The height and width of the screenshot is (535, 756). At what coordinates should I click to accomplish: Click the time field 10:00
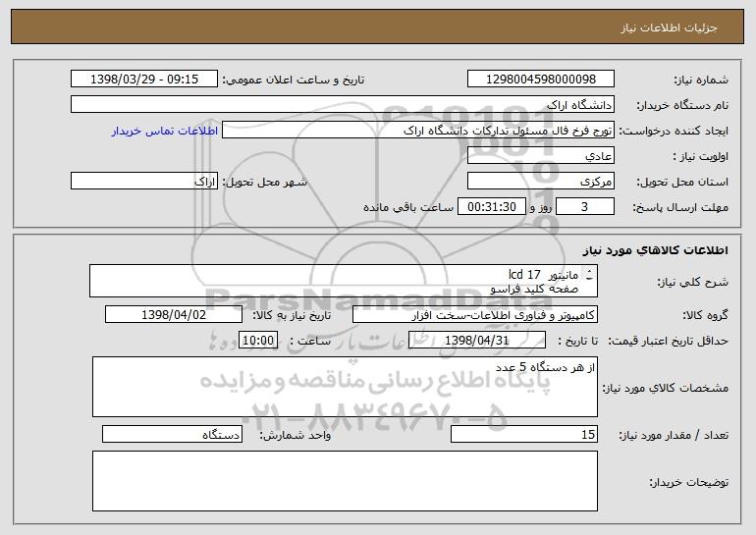258,341
